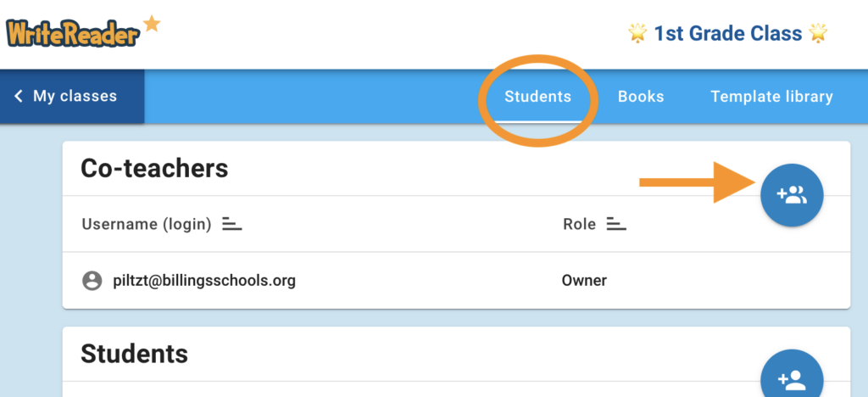Switch to the Books tab
This screenshot has width=868, height=397.
point(641,97)
